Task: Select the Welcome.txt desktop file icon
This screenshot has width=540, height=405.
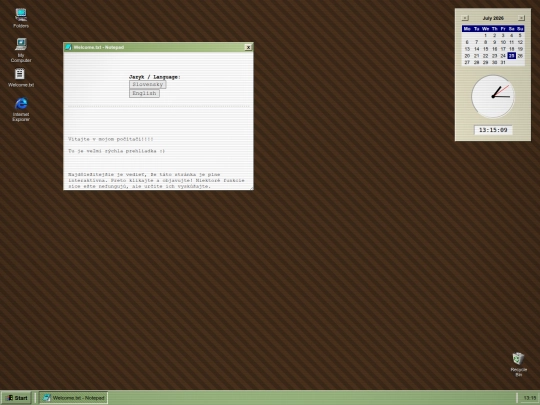Action: point(21,78)
